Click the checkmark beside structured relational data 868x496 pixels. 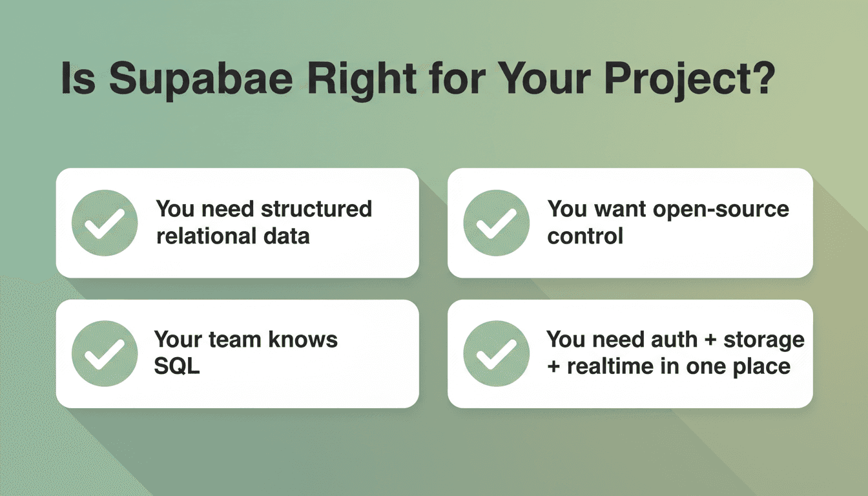click(105, 223)
